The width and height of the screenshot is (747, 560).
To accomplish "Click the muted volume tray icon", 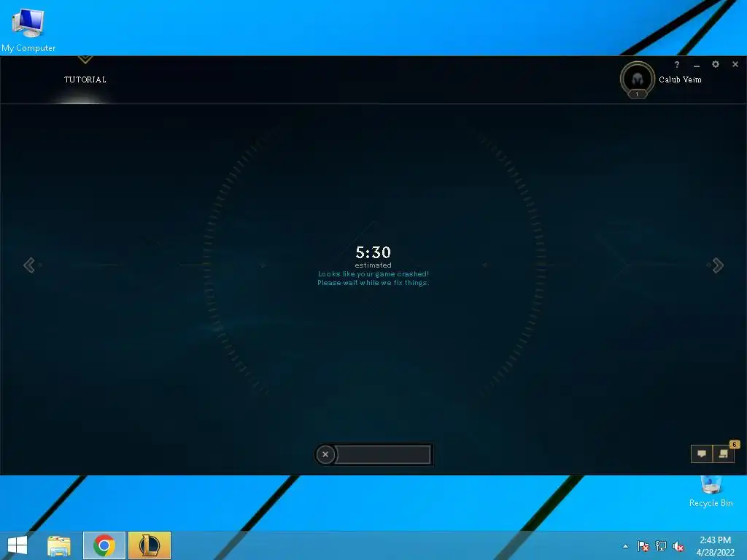I will [x=678, y=546].
